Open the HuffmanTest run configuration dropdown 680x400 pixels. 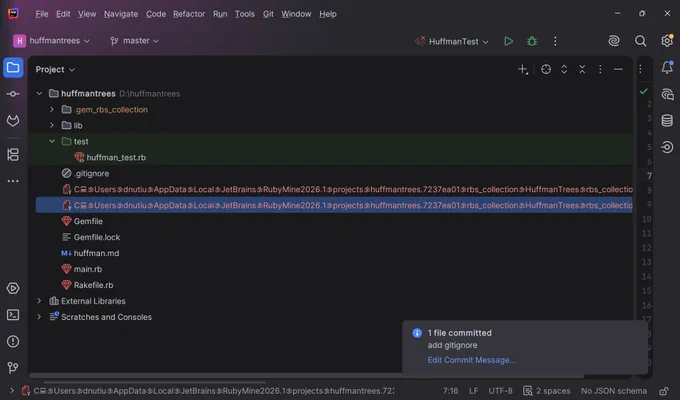(x=452, y=42)
